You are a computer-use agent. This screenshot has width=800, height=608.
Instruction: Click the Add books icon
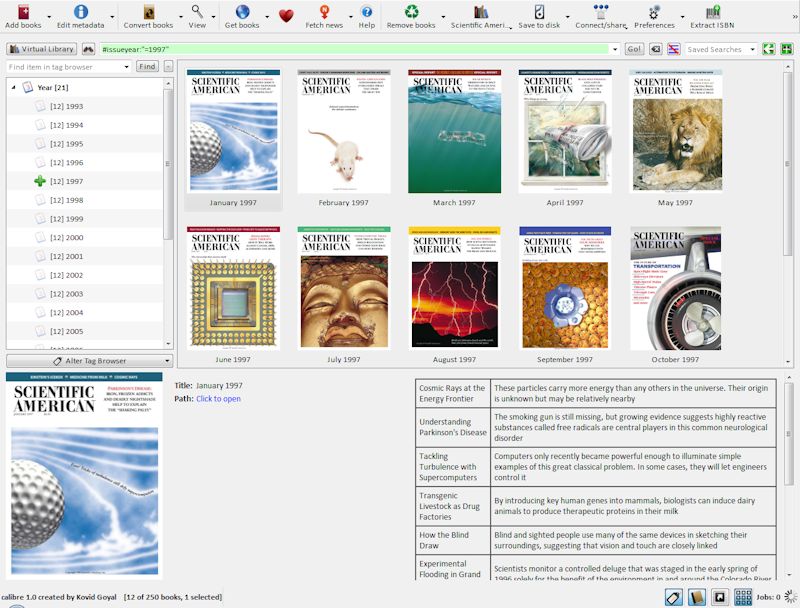coord(23,12)
